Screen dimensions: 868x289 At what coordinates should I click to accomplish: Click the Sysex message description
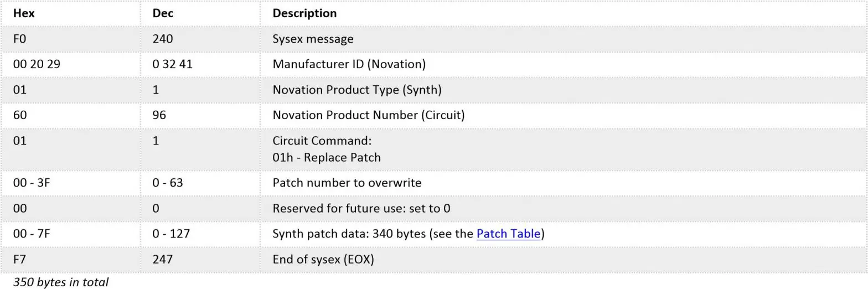pos(313,39)
